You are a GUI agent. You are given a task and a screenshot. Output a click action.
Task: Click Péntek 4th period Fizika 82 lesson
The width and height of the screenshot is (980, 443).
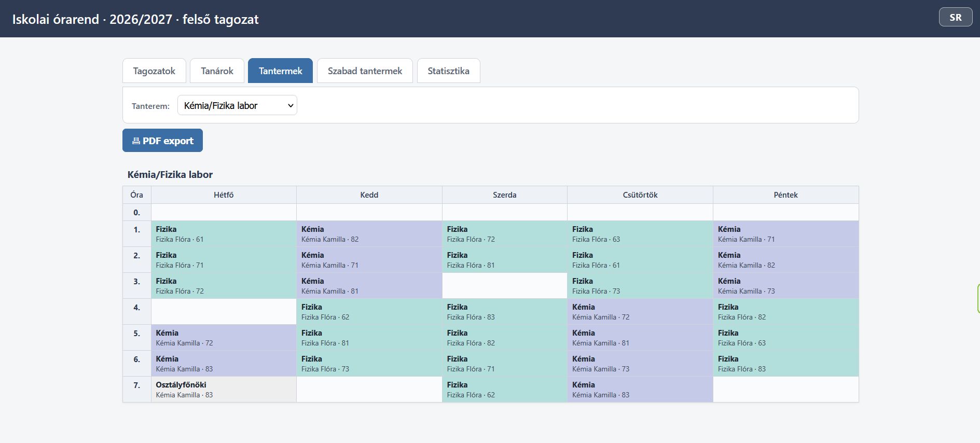coord(786,312)
